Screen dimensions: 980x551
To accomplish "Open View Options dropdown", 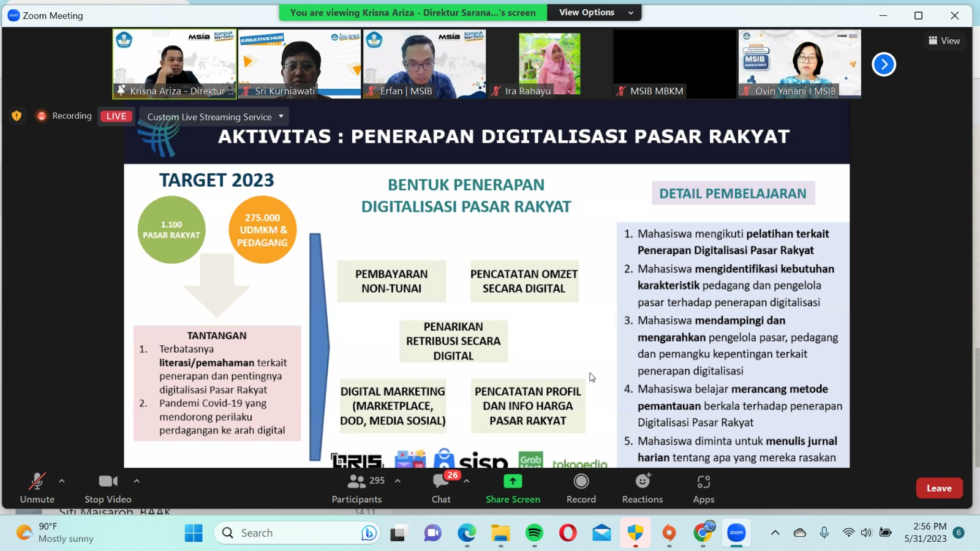I will (x=595, y=12).
